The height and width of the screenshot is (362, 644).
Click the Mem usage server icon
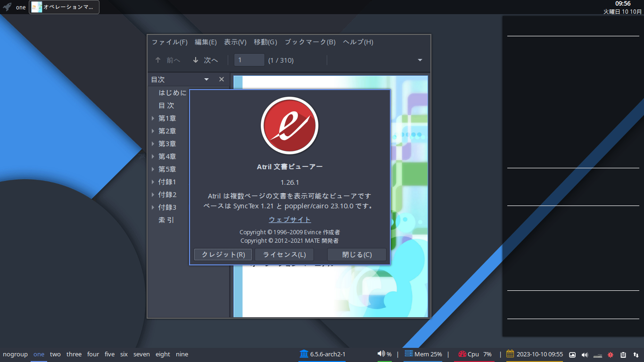click(x=409, y=354)
